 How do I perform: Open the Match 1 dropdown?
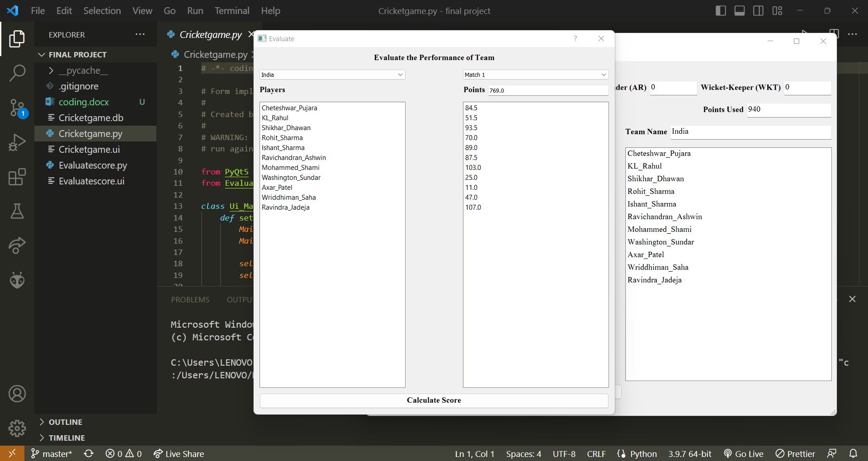point(535,75)
